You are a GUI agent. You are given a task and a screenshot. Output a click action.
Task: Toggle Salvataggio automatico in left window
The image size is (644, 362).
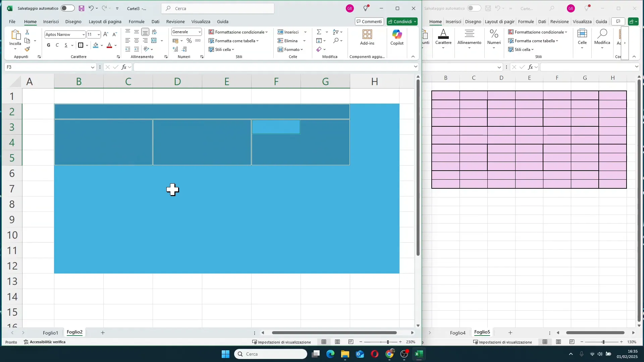pos(67,8)
